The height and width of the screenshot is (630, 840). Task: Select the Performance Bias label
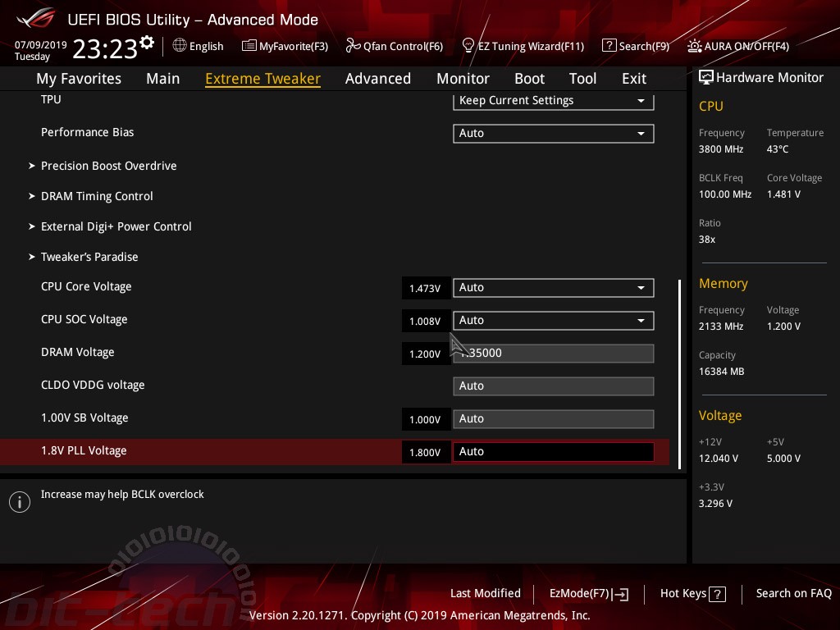[x=87, y=132]
